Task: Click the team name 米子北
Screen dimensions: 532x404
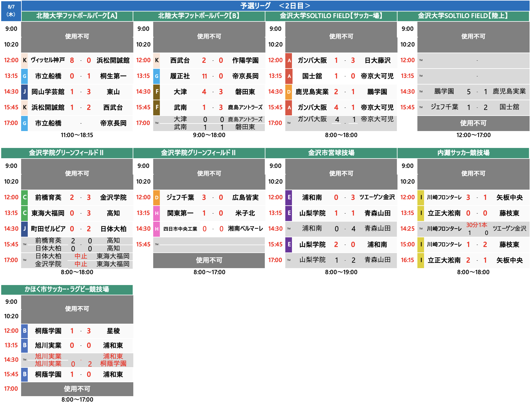Action: [245, 213]
